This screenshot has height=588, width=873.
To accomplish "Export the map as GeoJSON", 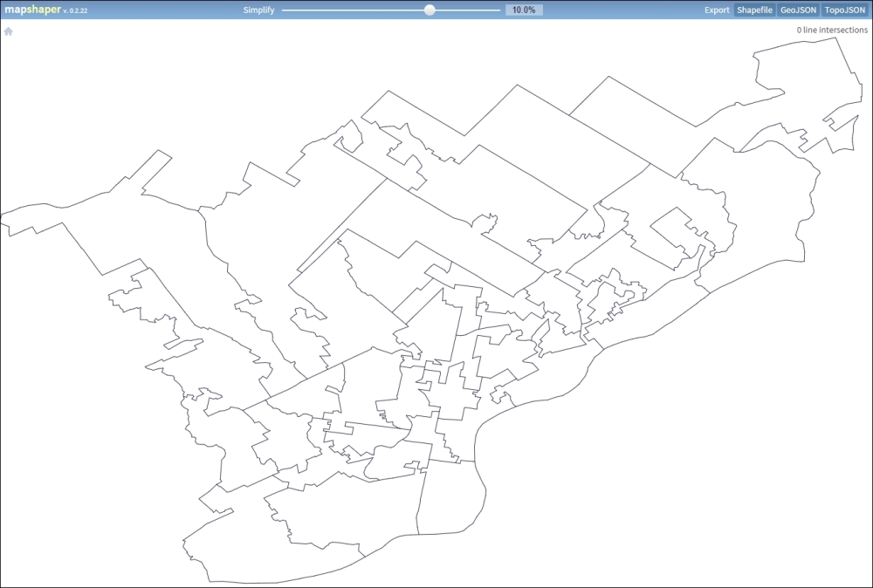I will (796, 10).
